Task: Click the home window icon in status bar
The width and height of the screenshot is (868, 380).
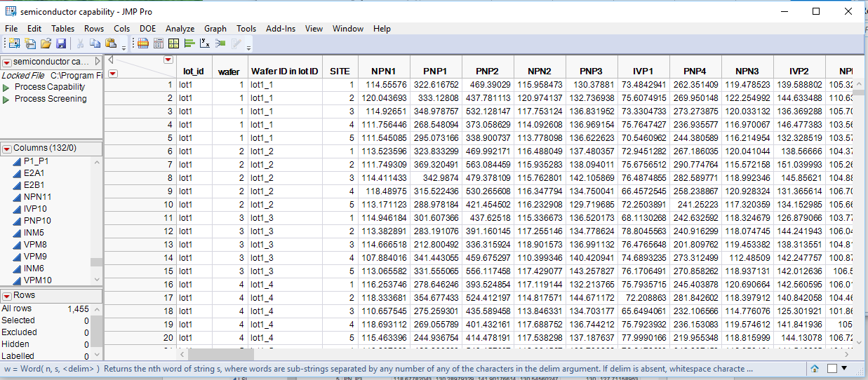Action: coord(815,368)
